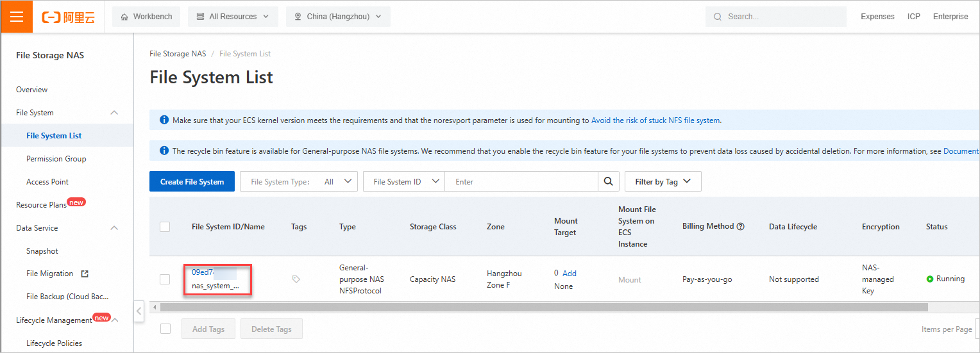
Task: Toggle the checkbox beside Add Tags
Action: pos(165,329)
